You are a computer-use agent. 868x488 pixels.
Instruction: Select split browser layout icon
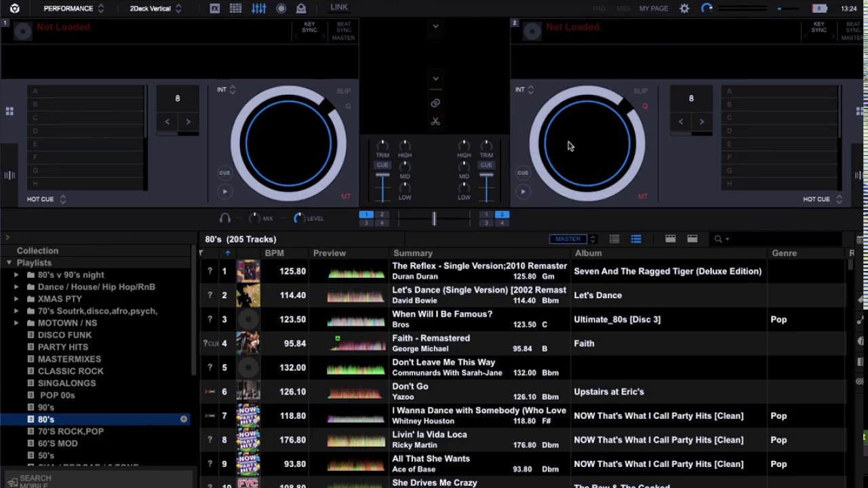point(670,239)
